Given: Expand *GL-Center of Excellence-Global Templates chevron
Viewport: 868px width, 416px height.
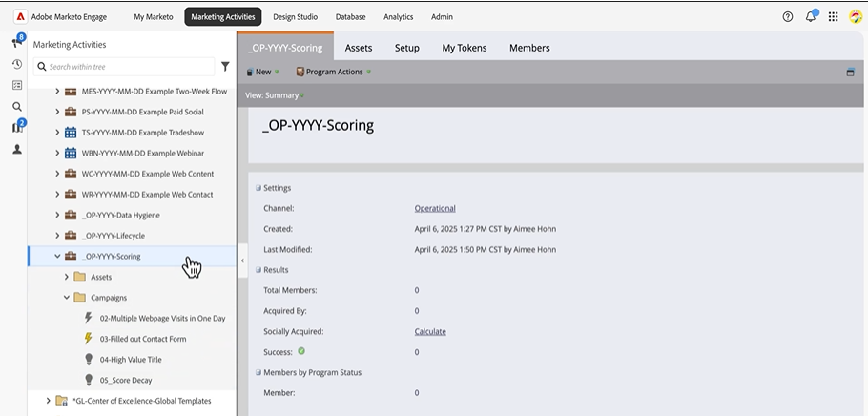Looking at the screenshot, I should (48, 401).
